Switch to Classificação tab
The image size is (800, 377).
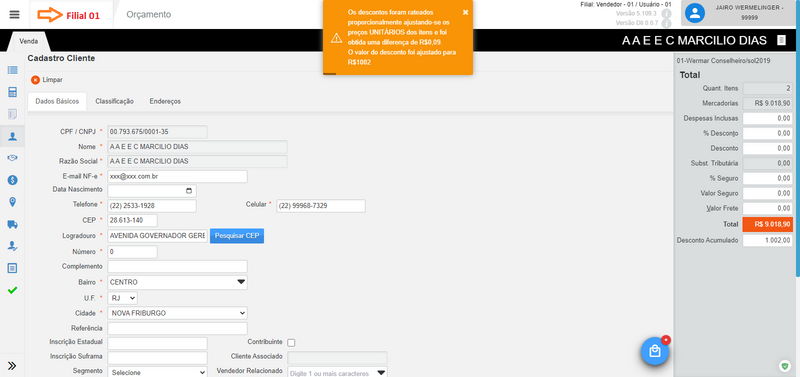pos(114,102)
